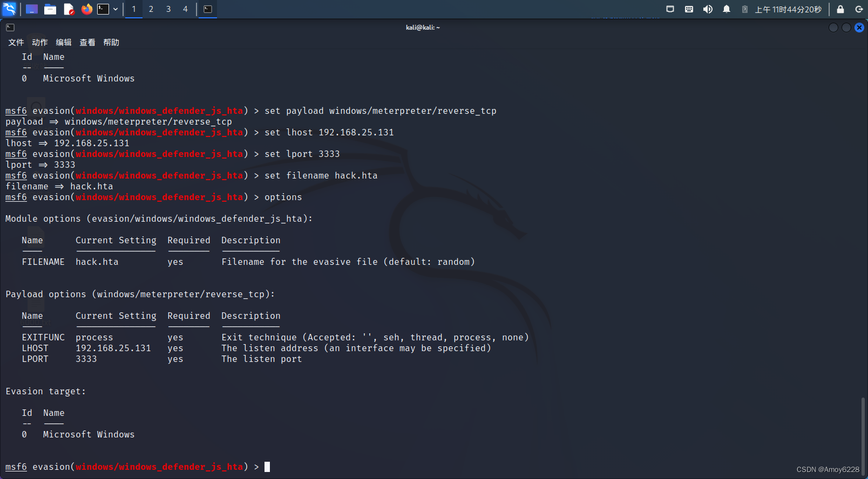Minimize the kali@kali terminal window

833,28
